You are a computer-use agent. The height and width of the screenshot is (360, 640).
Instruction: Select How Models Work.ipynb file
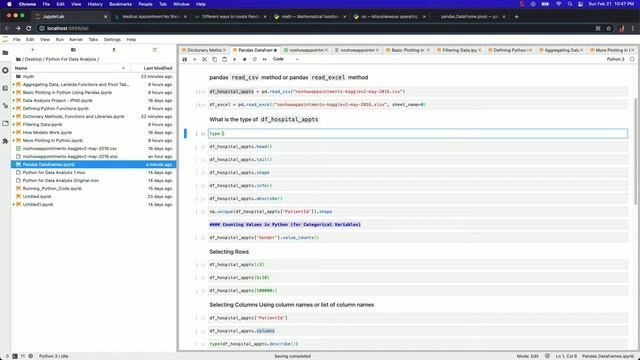93,132
